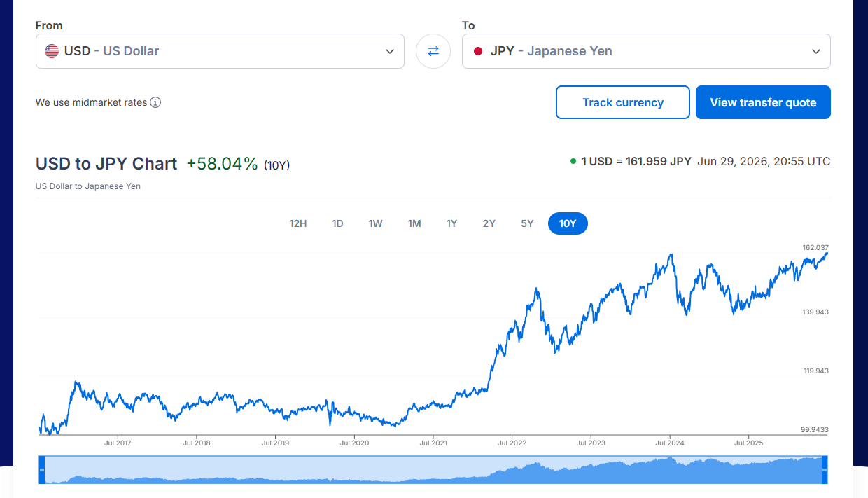
Task: Select the 1D chart range
Action: tap(337, 223)
